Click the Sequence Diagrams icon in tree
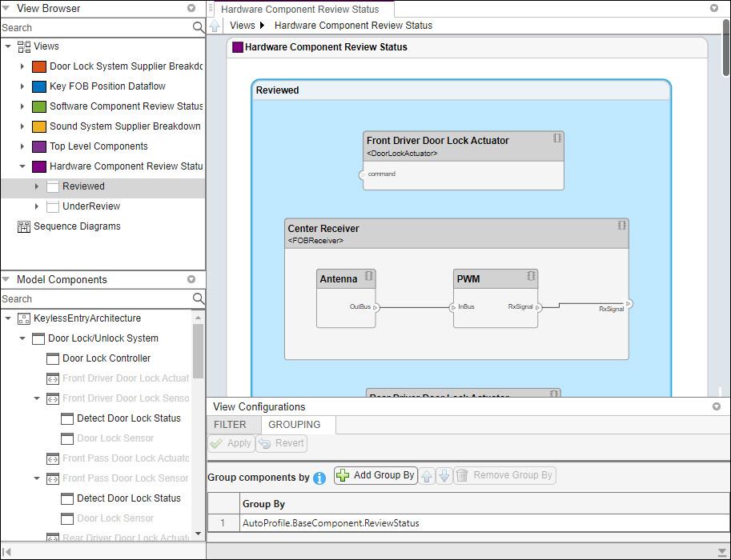The height and width of the screenshot is (560, 731). tap(24, 226)
